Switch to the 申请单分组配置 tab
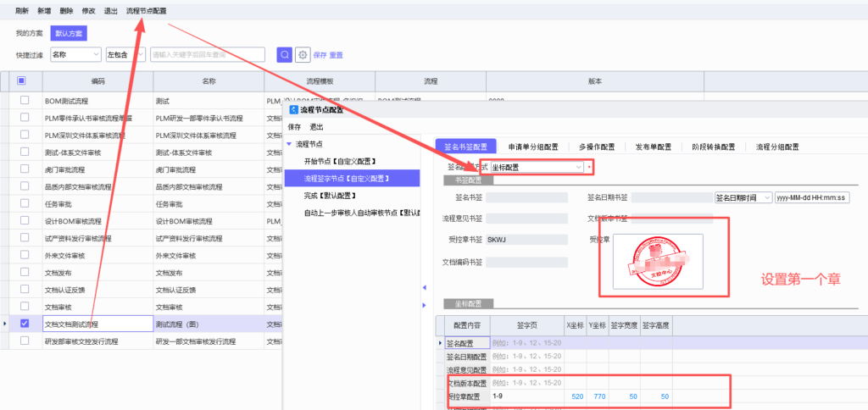The height and width of the screenshot is (410, 868). pyautogui.click(x=533, y=147)
